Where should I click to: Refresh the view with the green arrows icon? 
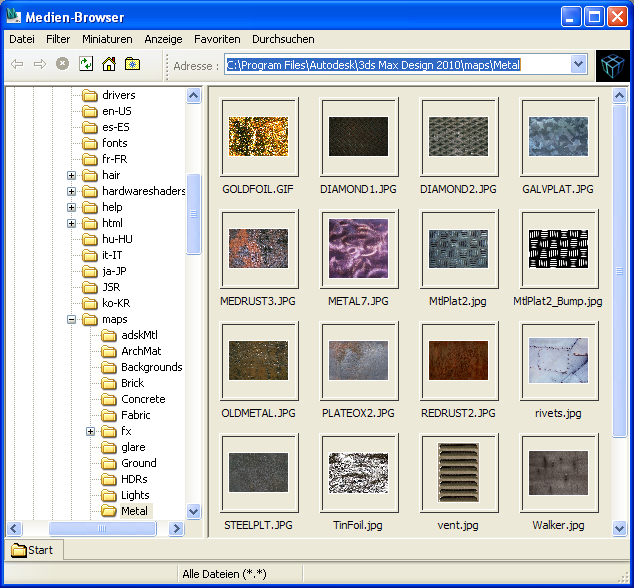(x=86, y=64)
